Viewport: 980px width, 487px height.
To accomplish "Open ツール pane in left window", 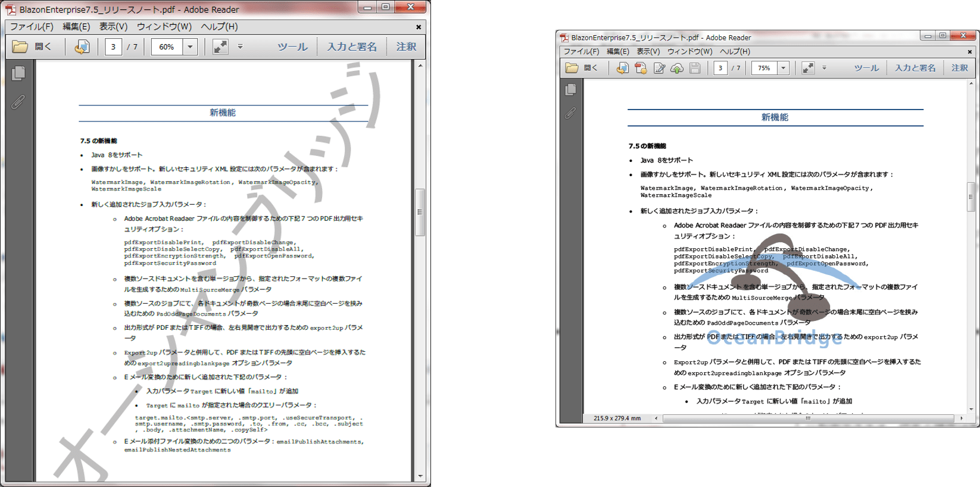I will (292, 46).
